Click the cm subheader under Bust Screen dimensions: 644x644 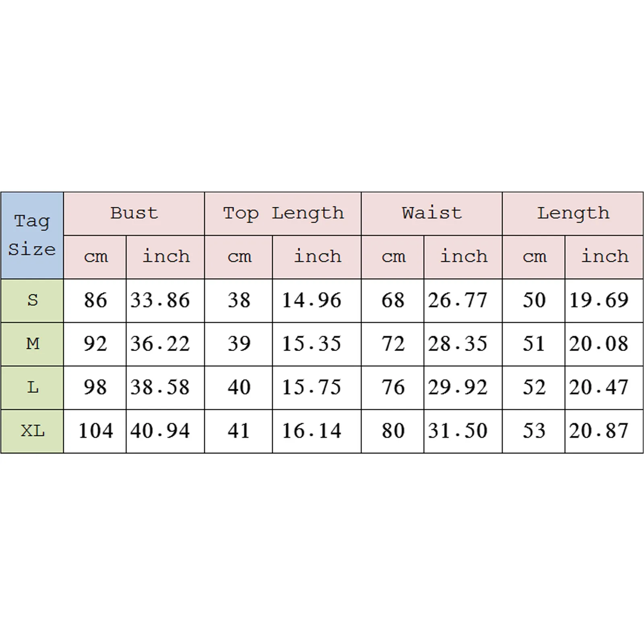(95, 257)
